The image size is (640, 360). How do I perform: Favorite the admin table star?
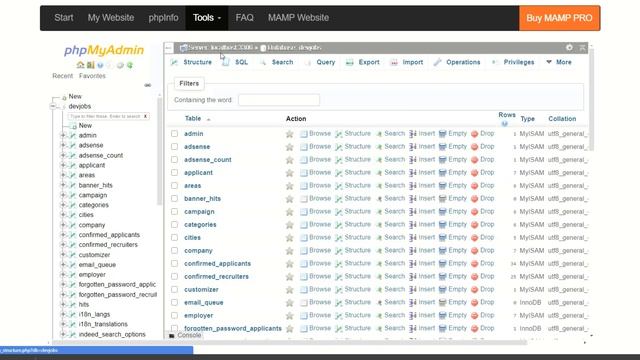click(289, 134)
